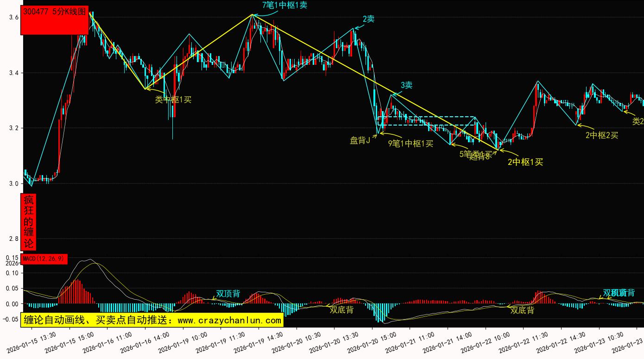Select the 3卖 sell point marker

click(x=406, y=85)
